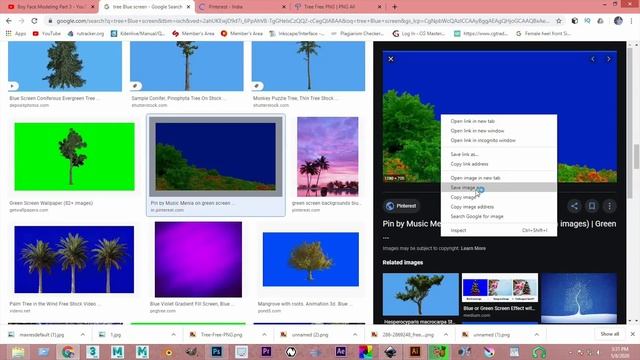Open the three-dot more options in preview
This screenshot has width=640, height=360.
(x=609, y=206)
